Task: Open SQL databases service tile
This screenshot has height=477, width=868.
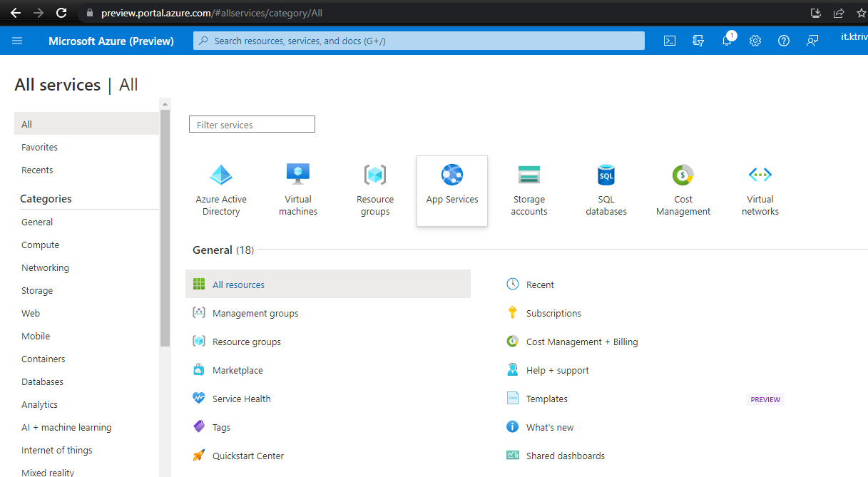Action: 606,190
